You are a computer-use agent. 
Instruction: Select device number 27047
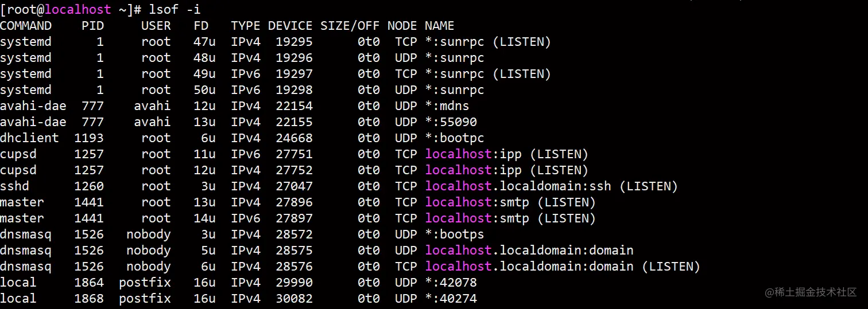click(294, 186)
